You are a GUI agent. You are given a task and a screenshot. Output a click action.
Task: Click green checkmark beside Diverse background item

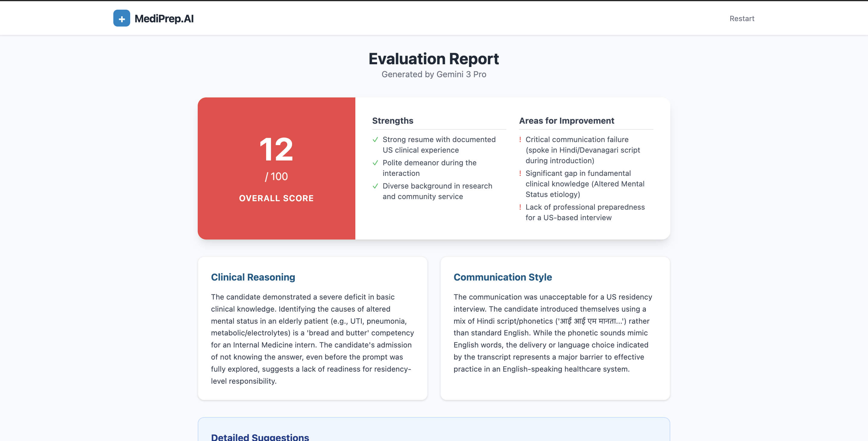[375, 186]
